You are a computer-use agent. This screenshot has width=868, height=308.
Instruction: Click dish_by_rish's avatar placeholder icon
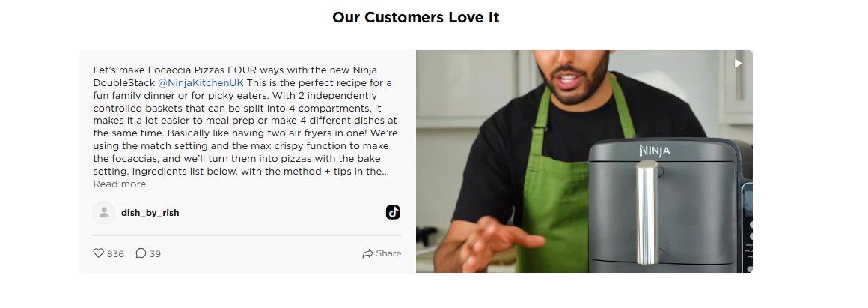[104, 213]
